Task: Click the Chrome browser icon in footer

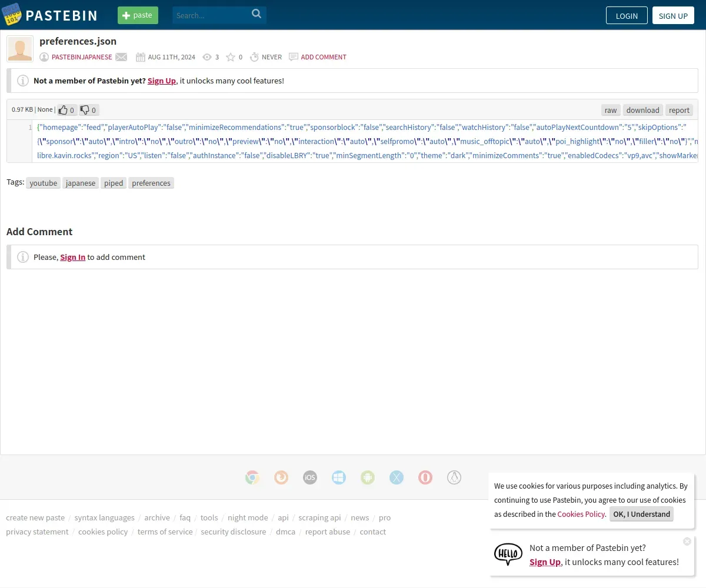Action: [x=252, y=477]
